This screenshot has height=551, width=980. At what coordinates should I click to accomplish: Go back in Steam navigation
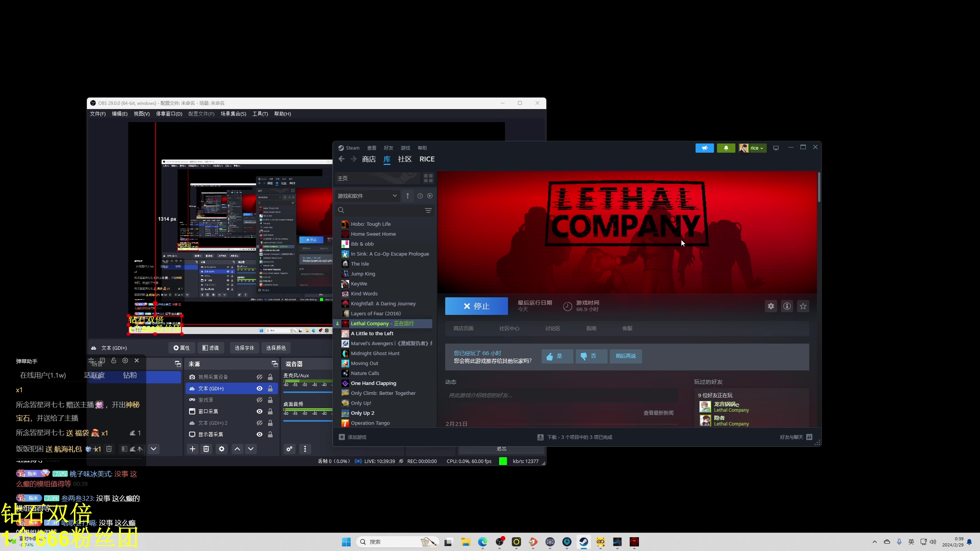341,159
